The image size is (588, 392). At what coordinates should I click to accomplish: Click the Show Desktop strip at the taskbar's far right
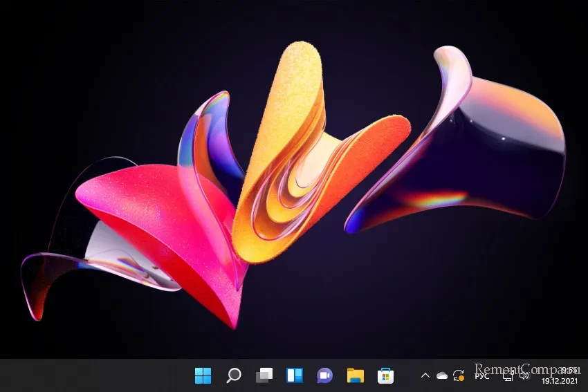pos(585,375)
